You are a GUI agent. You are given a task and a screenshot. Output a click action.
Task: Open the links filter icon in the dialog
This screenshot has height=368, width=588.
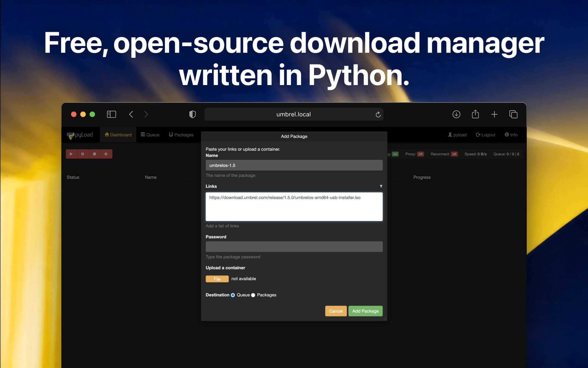coord(381,186)
